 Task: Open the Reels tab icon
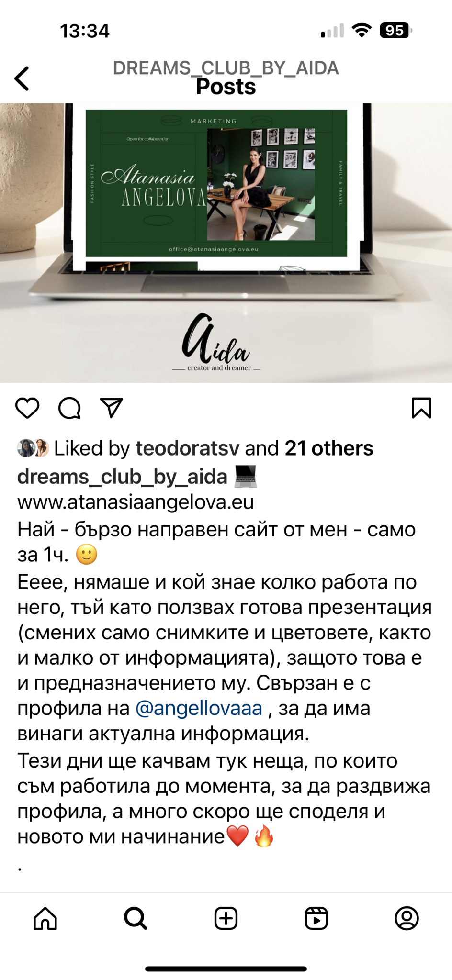[x=316, y=918]
